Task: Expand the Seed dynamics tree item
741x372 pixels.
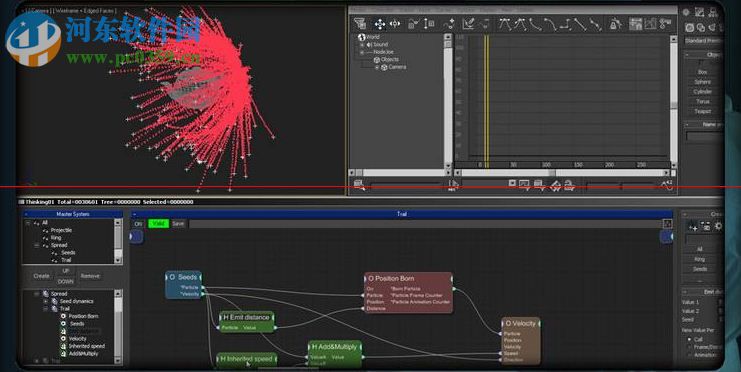Action: click(x=45, y=301)
